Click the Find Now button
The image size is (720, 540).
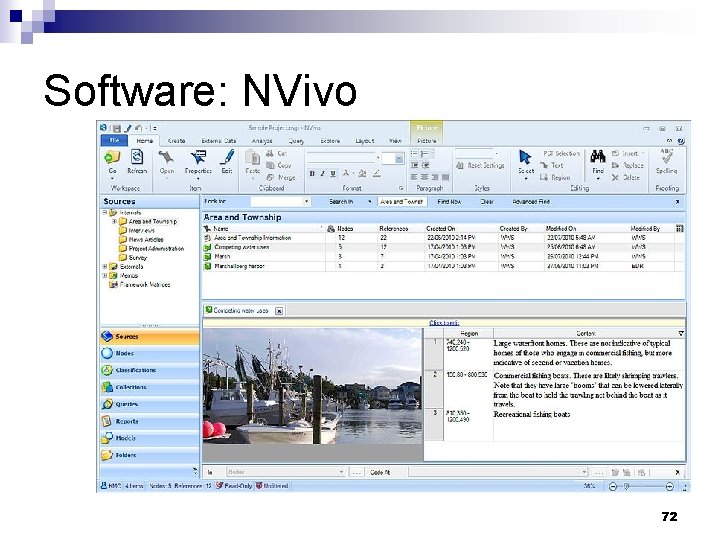pyautogui.click(x=449, y=202)
